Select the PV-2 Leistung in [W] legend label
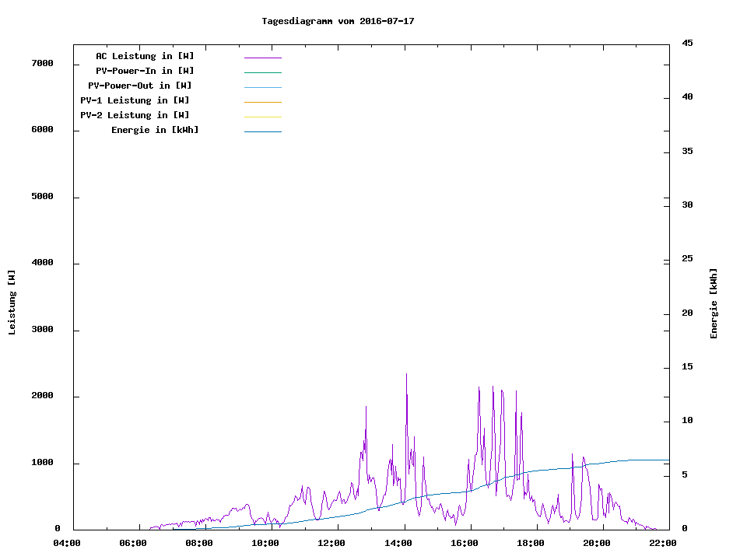This screenshot has height=560, width=747. pos(135,115)
